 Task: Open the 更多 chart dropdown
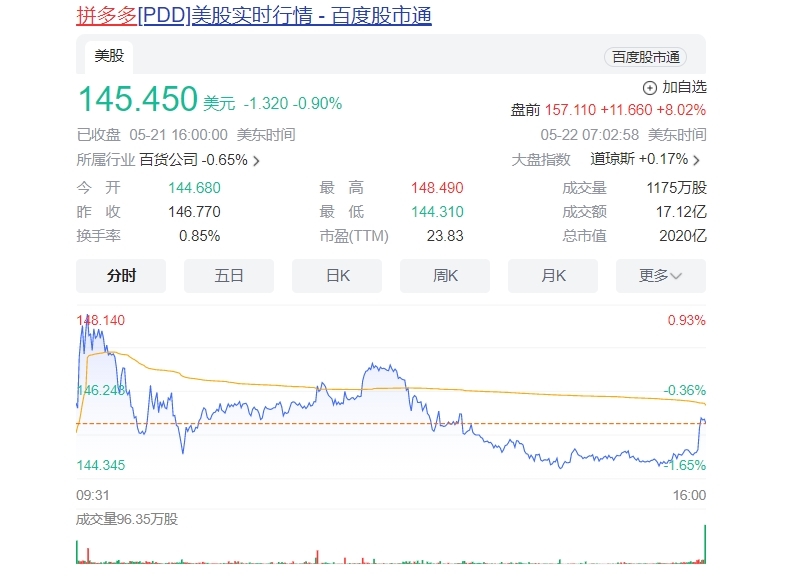click(x=660, y=276)
